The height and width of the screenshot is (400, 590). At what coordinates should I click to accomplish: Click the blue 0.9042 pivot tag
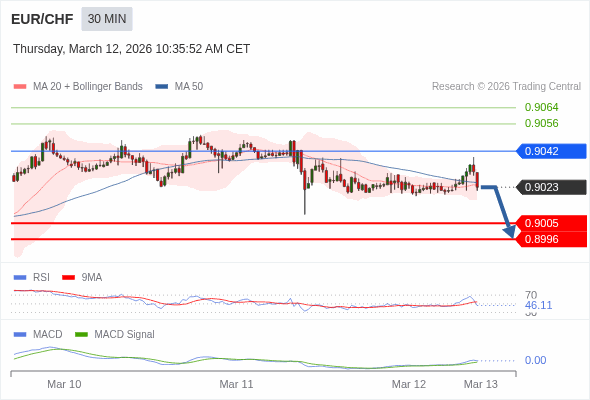coord(552,151)
